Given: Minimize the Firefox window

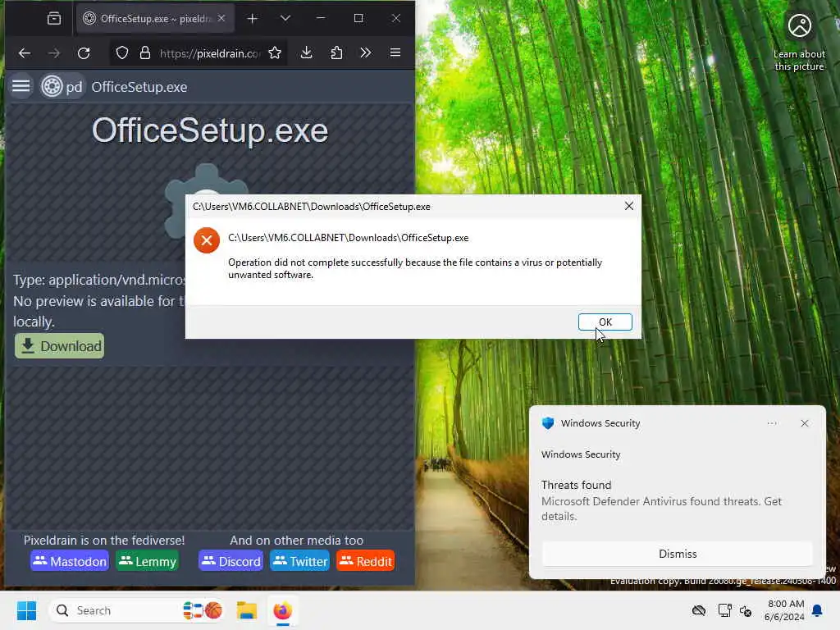Looking at the screenshot, I should pyautogui.click(x=321, y=18).
